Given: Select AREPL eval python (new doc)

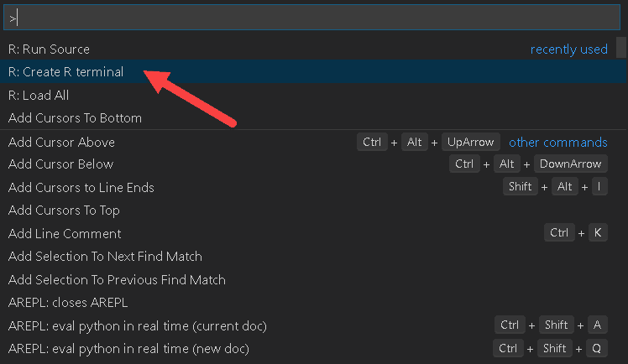Looking at the screenshot, I should (128, 349).
